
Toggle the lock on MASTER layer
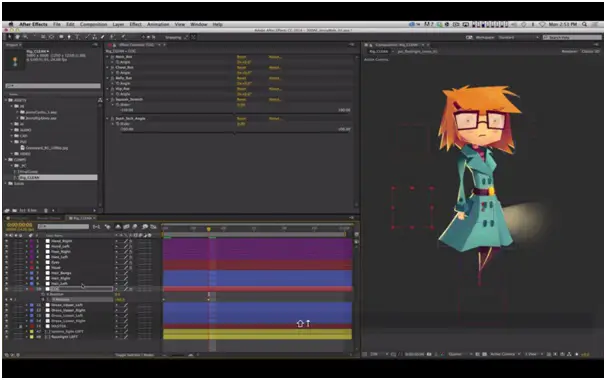click(x=21, y=326)
